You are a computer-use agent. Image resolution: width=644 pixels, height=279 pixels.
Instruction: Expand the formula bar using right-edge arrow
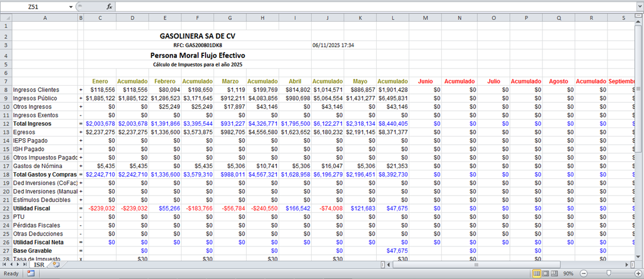tap(639, 7)
